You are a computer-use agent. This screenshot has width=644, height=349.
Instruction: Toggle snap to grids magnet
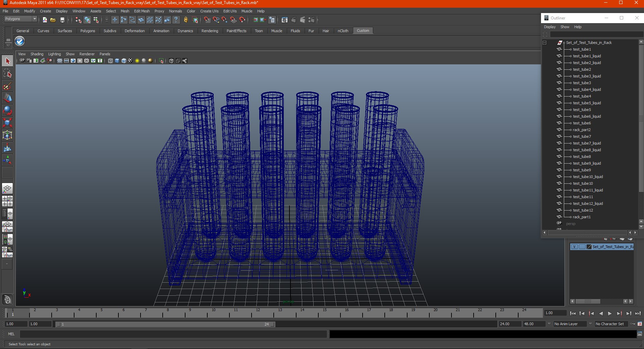(x=207, y=20)
